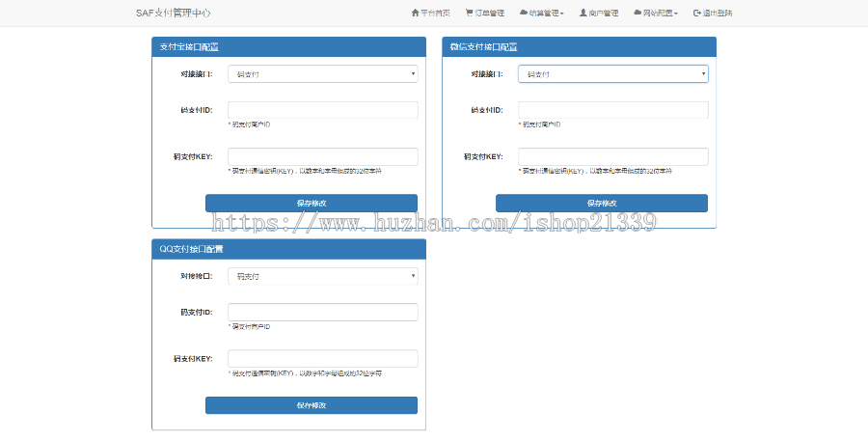Click 对接接口 label in QQ支付接口配置 panel
Image resolution: width=868 pixels, height=441 pixels.
click(x=197, y=276)
